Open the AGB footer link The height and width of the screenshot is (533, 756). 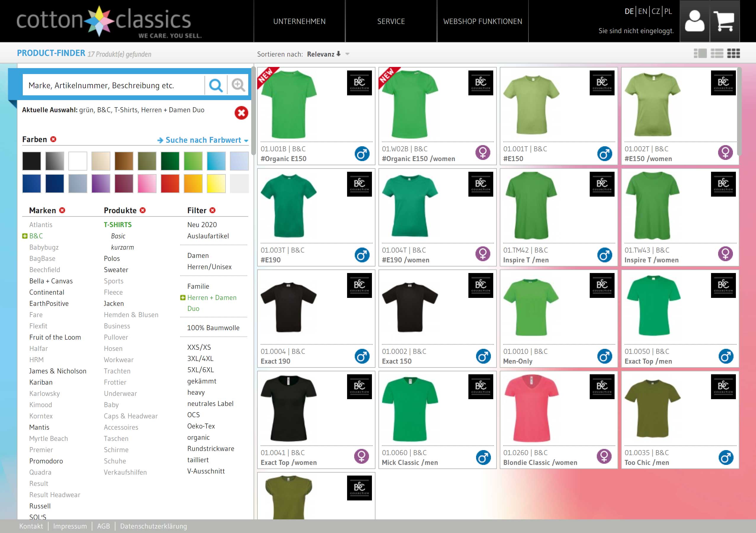pyautogui.click(x=103, y=526)
